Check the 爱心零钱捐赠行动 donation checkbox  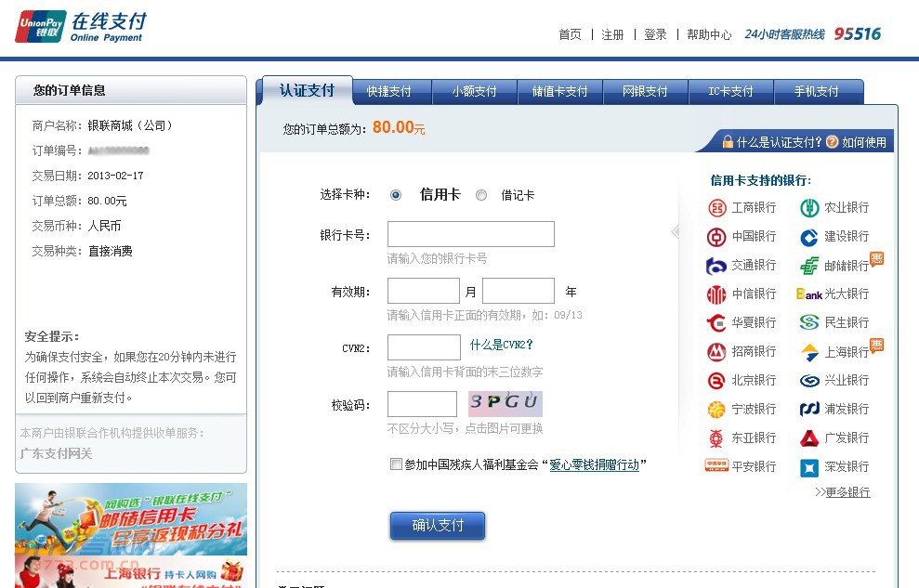point(397,464)
